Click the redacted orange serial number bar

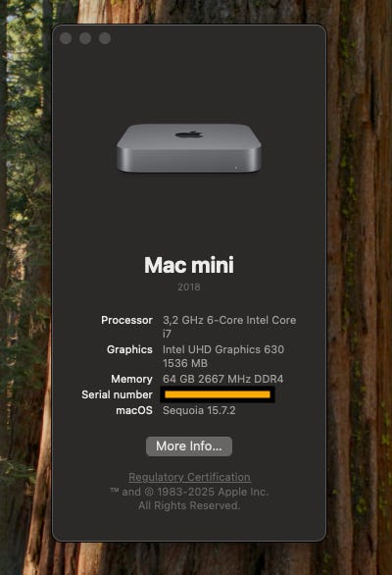click(x=218, y=394)
